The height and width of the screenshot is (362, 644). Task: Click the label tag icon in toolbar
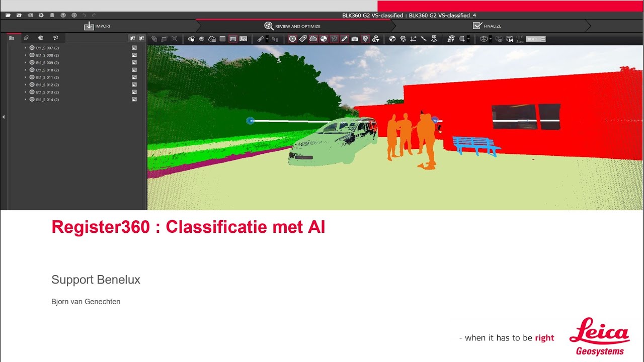point(302,39)
